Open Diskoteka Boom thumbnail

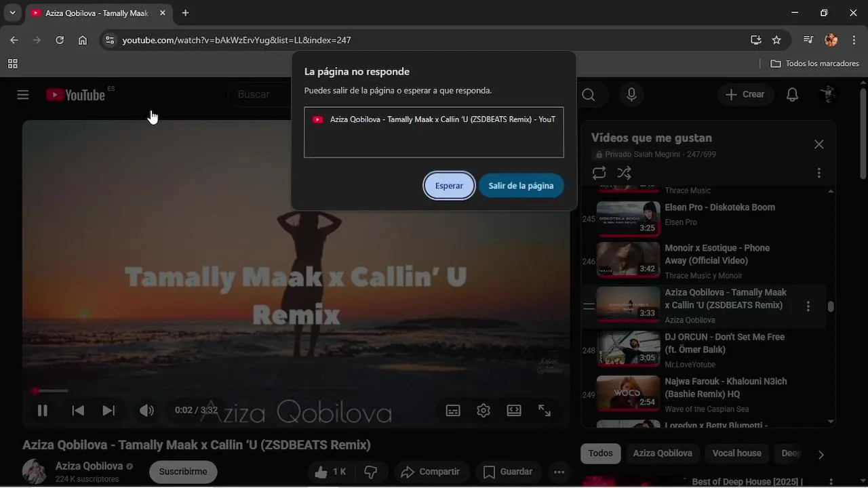(x=628, y=218)
